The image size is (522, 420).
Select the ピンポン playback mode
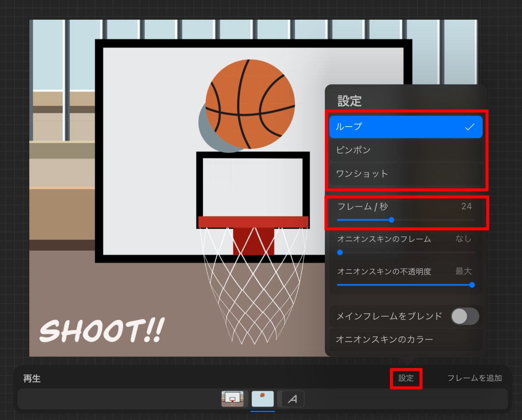[406, 150]
